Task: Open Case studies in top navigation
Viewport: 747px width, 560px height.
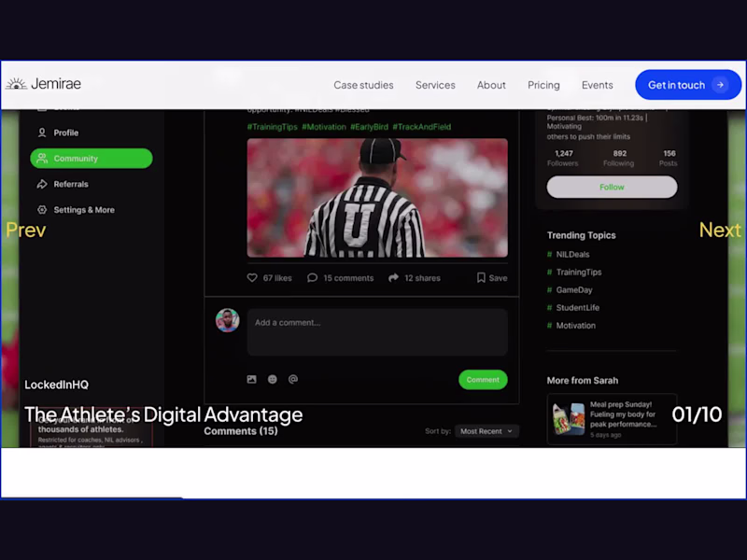Action: click(x=363, y=85)
